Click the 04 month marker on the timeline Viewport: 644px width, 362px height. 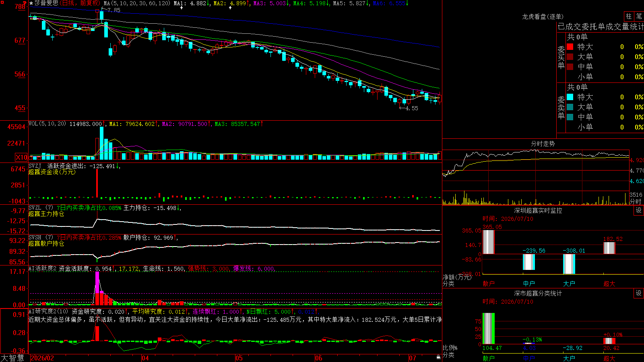coord(145,358)
